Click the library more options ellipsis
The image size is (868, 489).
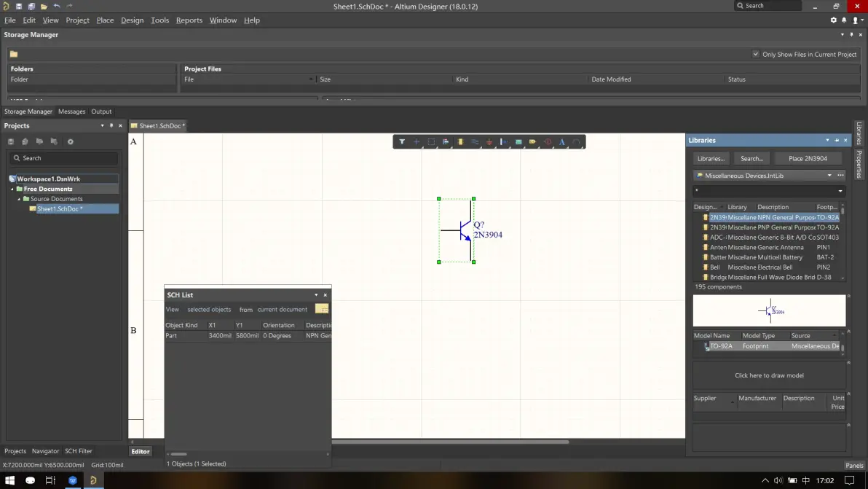840,176
